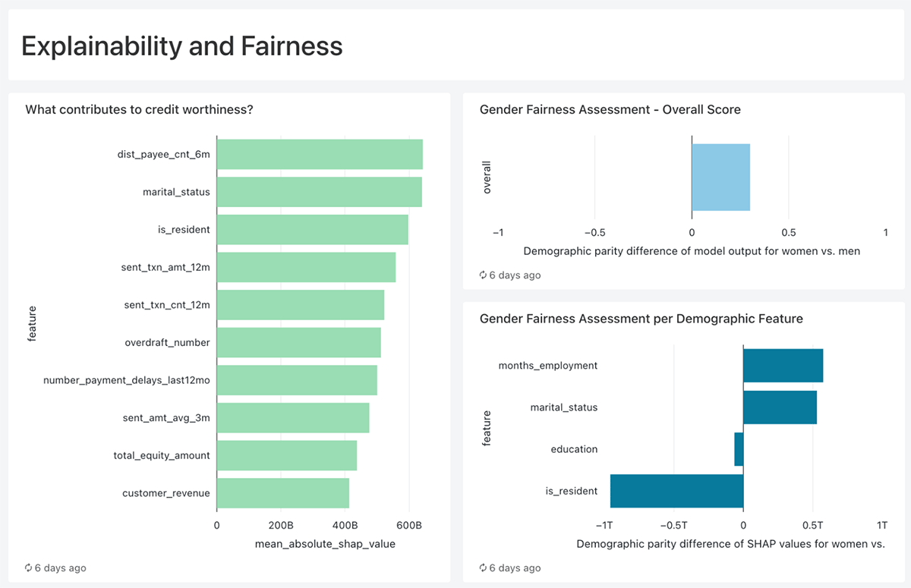This screenshot has height=588, width=911.
Task: Click the marital_status bar in fairness chart
Action: 780,407
